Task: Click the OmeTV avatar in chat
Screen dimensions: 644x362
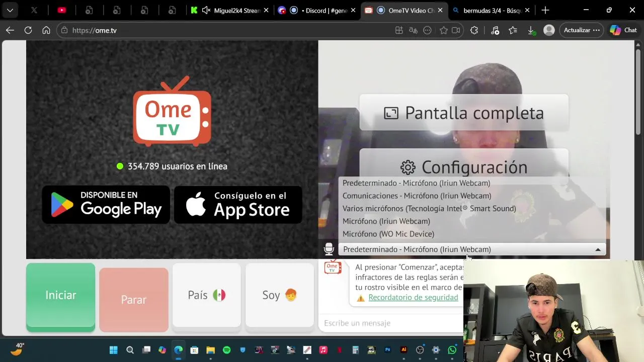Action: click(x=333, y=268)
